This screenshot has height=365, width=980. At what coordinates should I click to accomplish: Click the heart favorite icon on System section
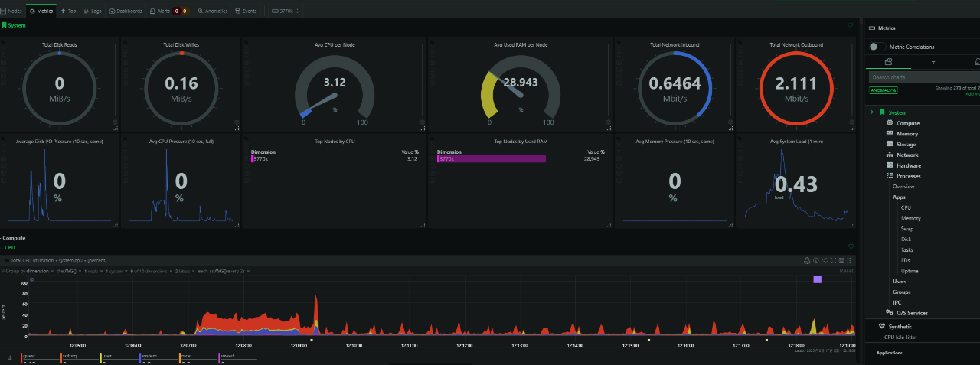click(x=851, y=25)
